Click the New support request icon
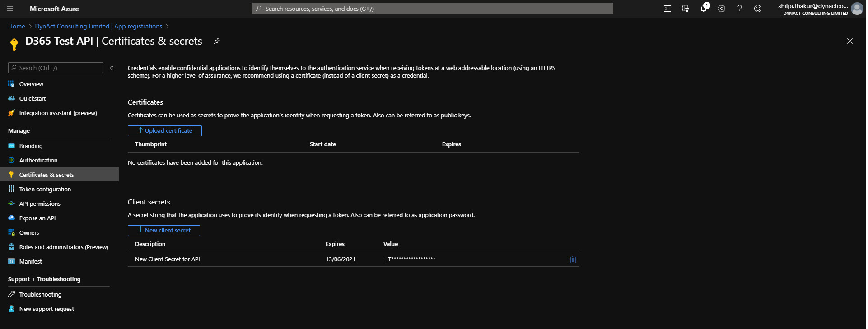 point(11,309)
